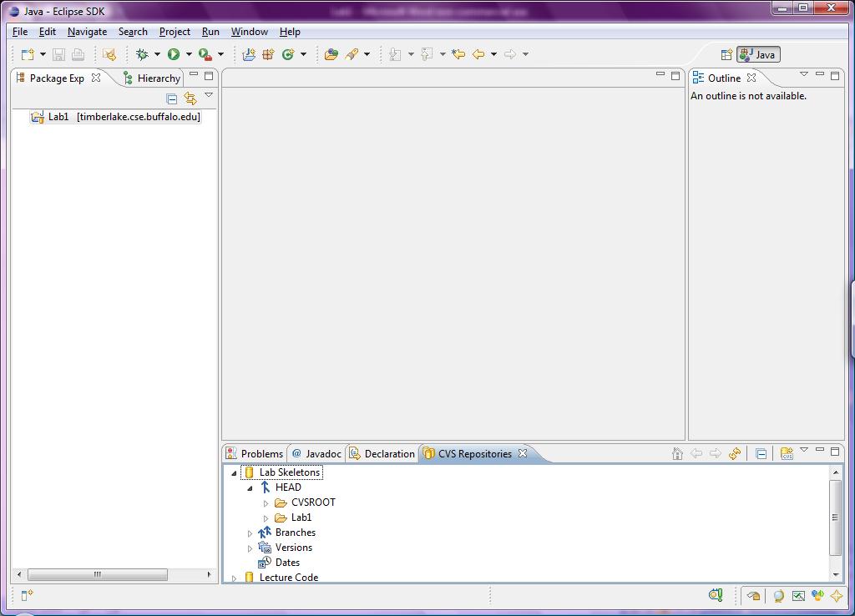Collapse the Lab Skeletons repository node
The image size is (855, 616).
click(x=234, y=472)
